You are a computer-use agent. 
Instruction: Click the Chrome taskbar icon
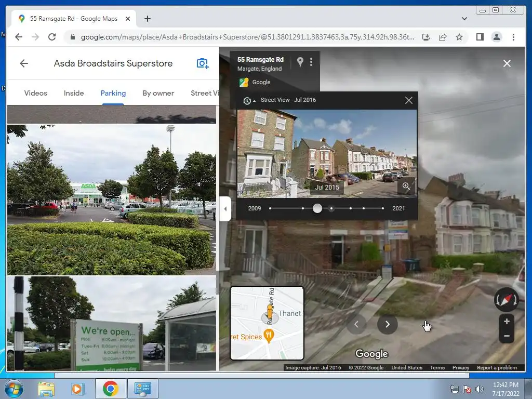click(x=111, y=389)
